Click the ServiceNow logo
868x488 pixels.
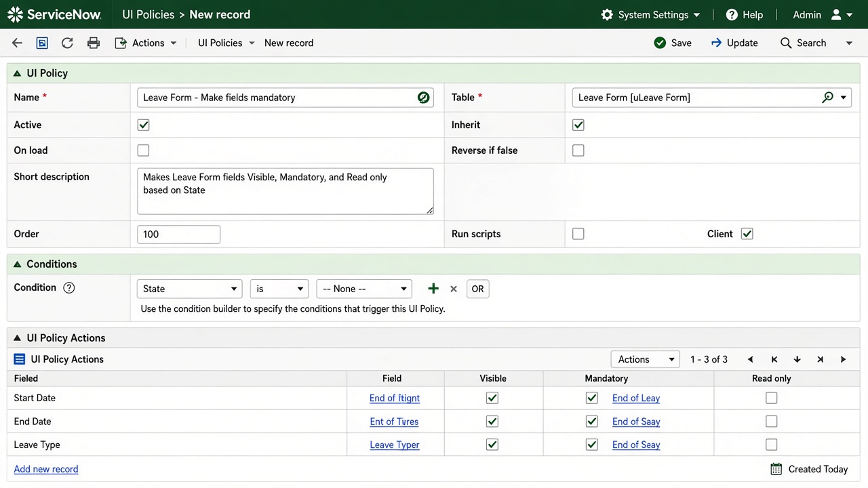[54, 15]
